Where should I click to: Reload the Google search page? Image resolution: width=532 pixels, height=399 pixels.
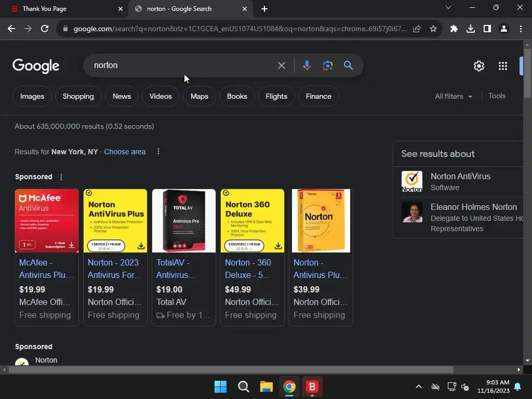point(45,29)
